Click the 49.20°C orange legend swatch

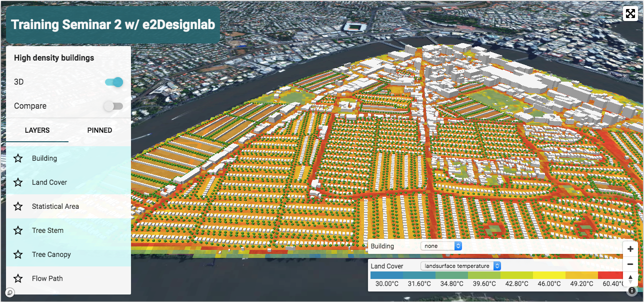click(x=581, y=275)
